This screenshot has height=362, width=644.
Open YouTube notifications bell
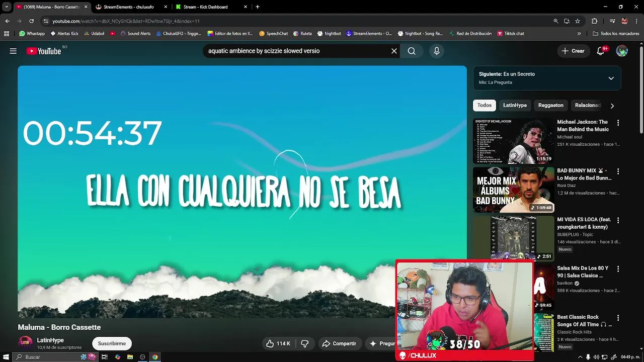click(601, 51)
